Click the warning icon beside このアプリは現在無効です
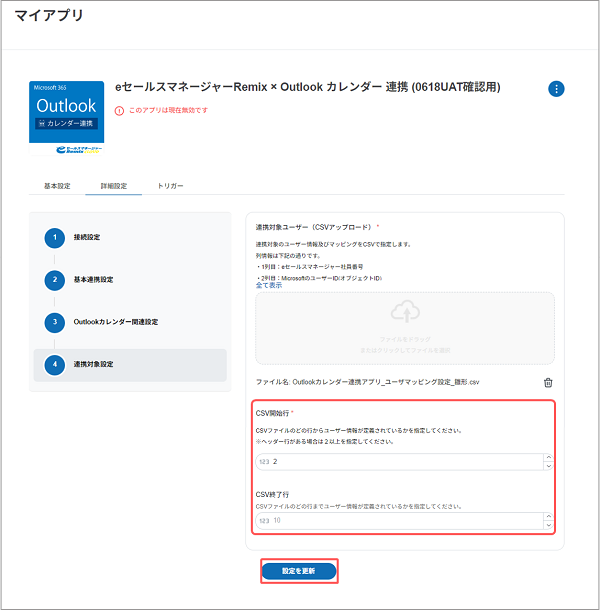This screenshot has width=600, height=610. [119, 110]
